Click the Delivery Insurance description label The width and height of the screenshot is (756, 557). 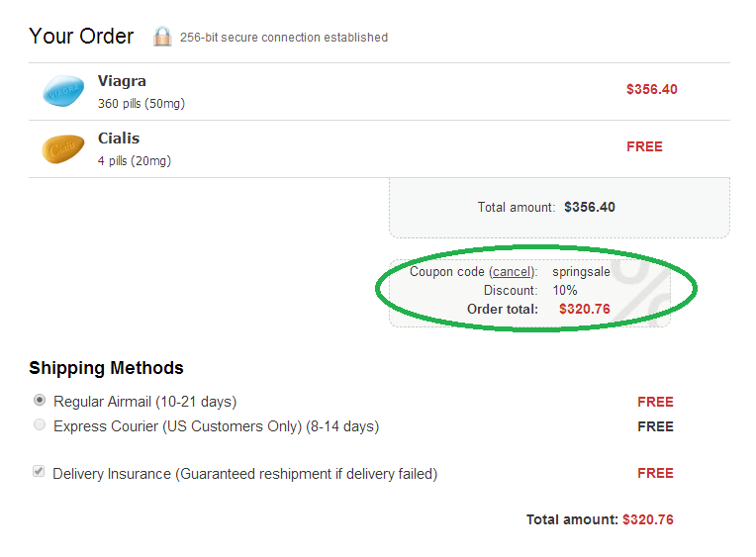pyautogui.click(x=245, y=474)
